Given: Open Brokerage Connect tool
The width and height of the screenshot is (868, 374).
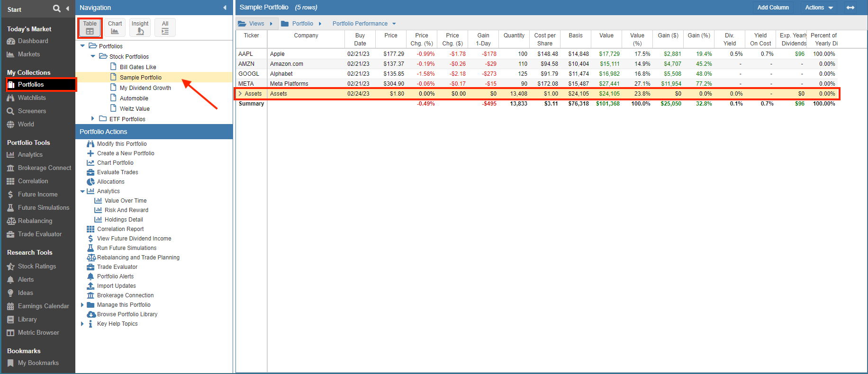Looking at the screenshot, I should tap(39, 168).
